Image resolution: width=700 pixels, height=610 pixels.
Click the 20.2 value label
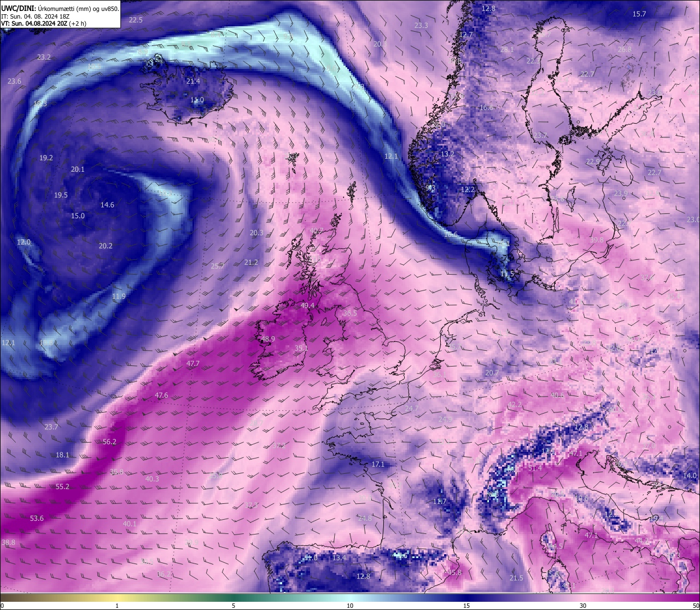106,246
